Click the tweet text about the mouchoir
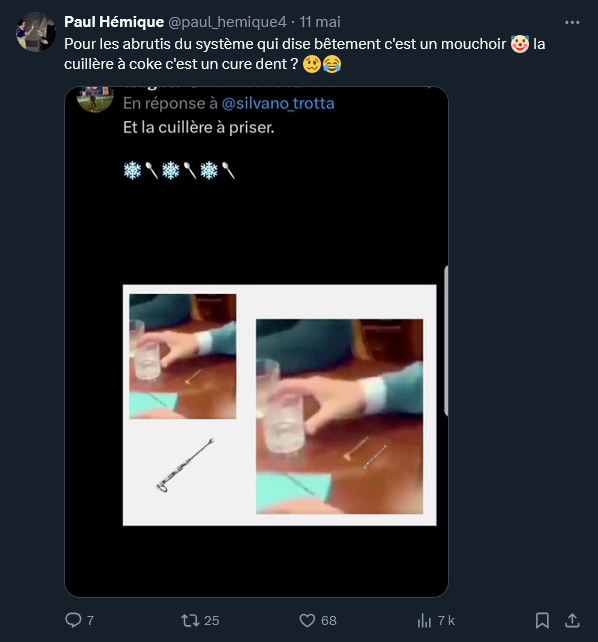Screen dimensions: 598x642 point(305,54)
